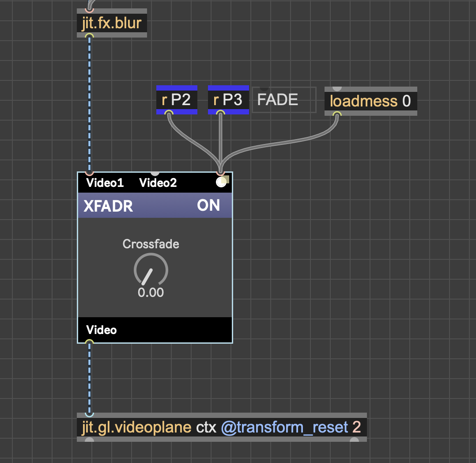Click jit.gl.videoplane's bottom-left outlet
476x463 pixels.
click(89, 440)
